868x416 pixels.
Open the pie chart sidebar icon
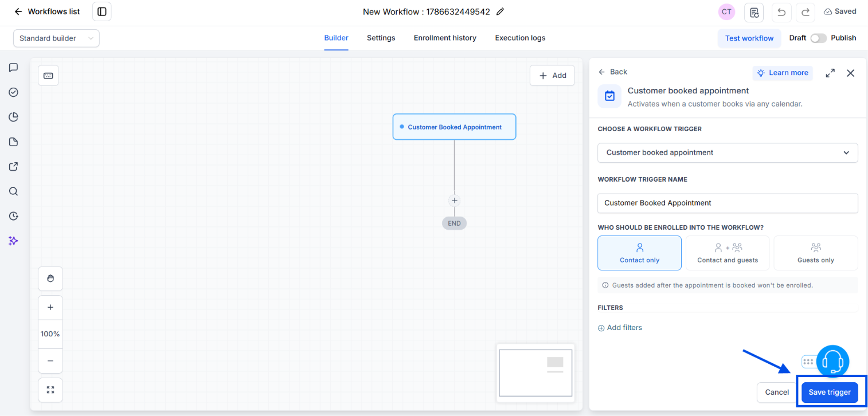[14, 117]
